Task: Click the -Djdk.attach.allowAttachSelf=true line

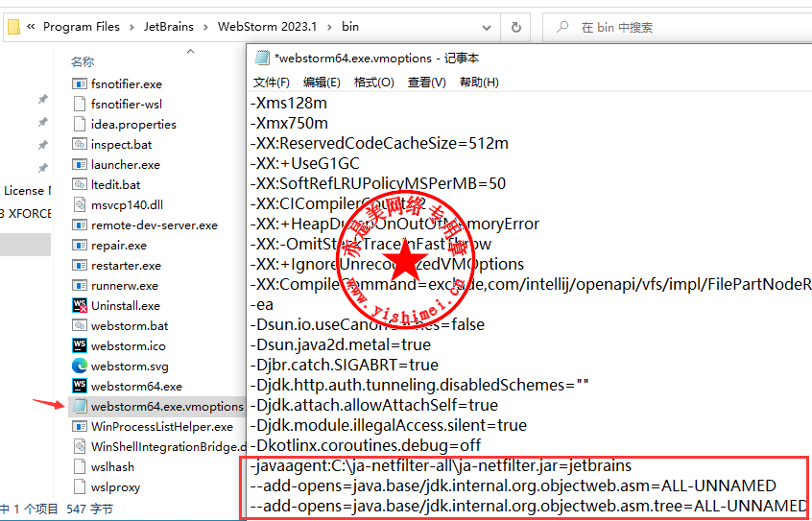Action: [x=374, y=405]
